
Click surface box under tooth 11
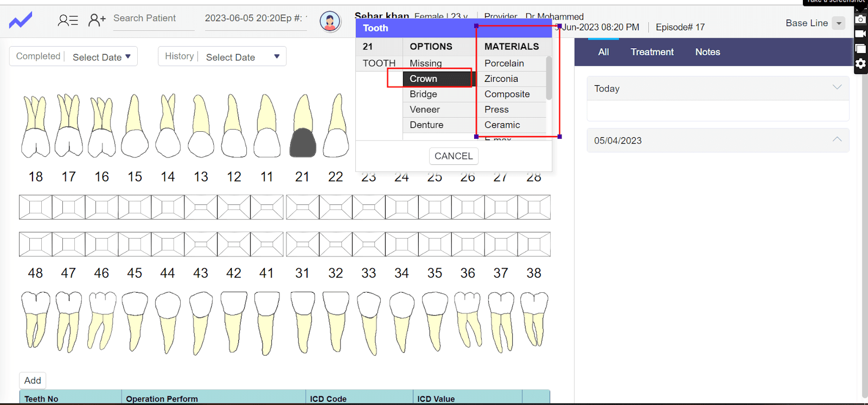(267, 207)
